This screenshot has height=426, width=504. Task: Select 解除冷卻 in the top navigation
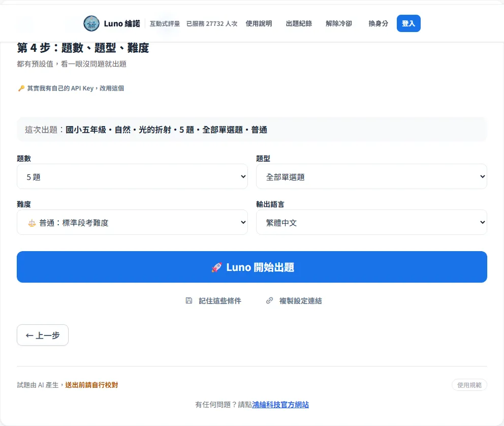click(339, 23)
